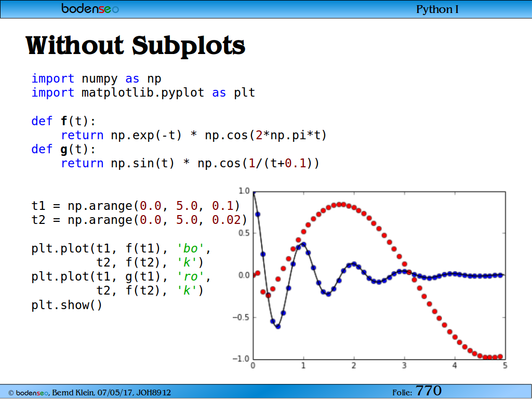Image resolution: width=532 pixels, height=399 pixels.
Task: Select the 'Without Subplots' slide heading
Action: pyautogui.click(x=136, y=46)
